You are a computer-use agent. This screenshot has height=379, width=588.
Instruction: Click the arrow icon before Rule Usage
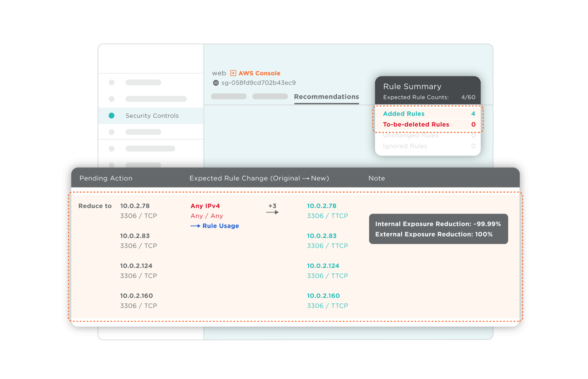pos(195,226)
